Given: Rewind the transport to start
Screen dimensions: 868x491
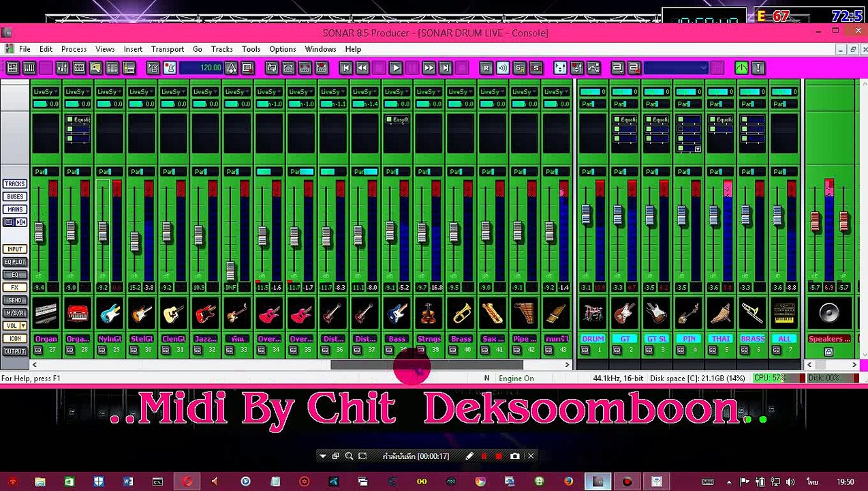Looking at the screenshot, I should [x=345, y=68].
